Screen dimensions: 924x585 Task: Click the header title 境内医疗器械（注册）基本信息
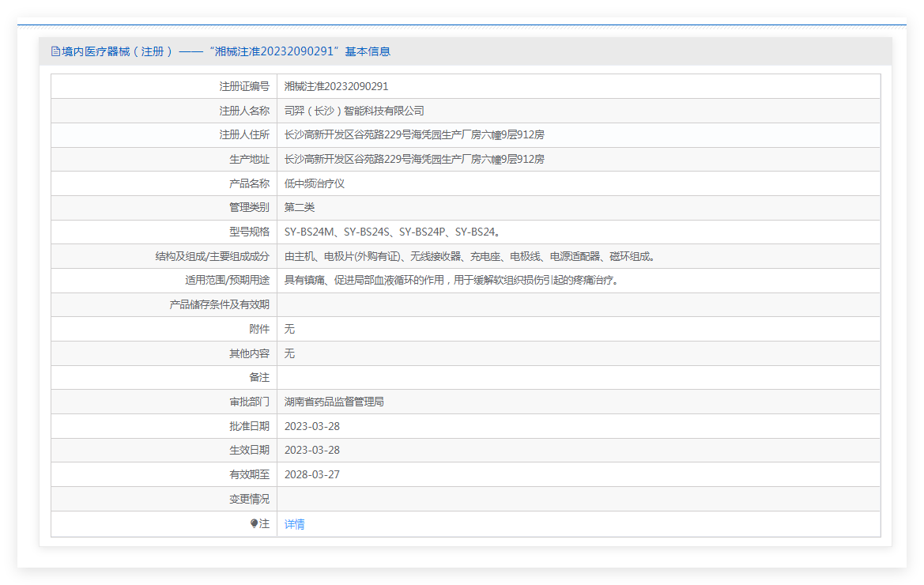pyautogui.click(x=226, y=52)
